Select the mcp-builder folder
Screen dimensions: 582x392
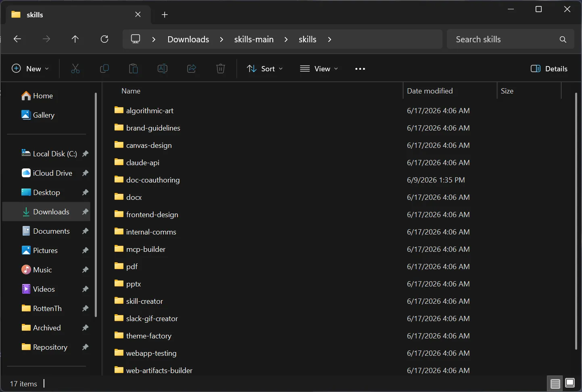tap(146, 249)
